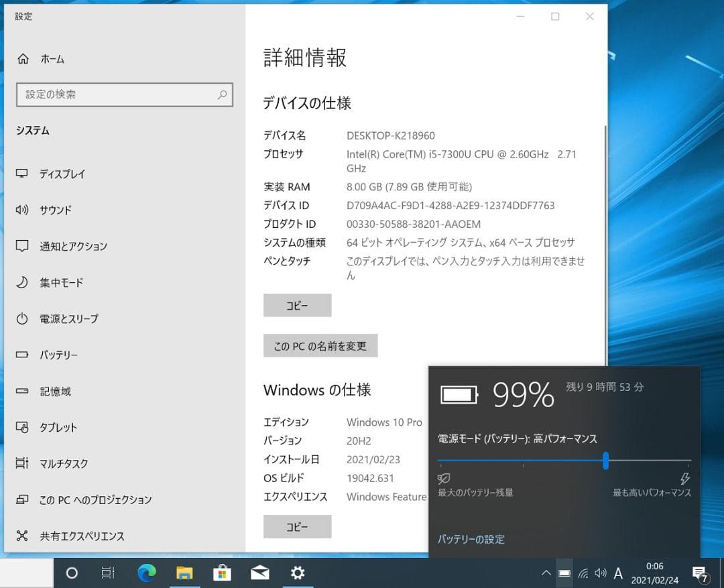Click the volume icon in the system tray

(x=601, y=573)
